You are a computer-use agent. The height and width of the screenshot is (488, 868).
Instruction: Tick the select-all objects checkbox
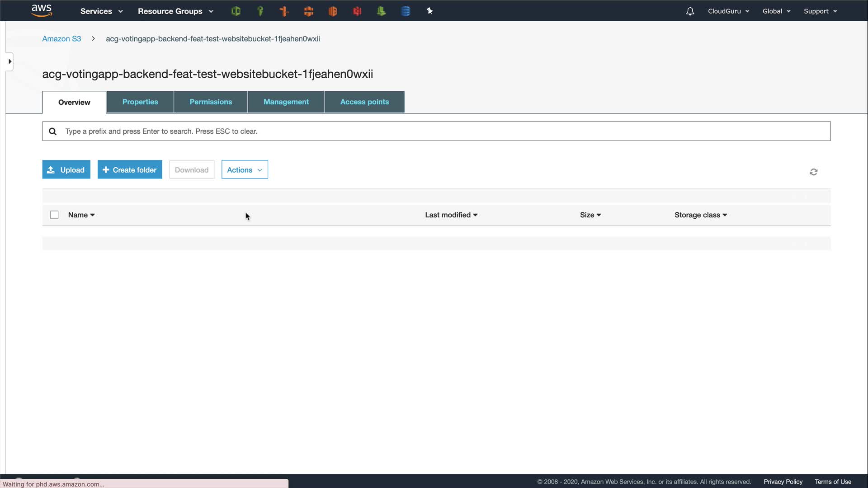54,215
